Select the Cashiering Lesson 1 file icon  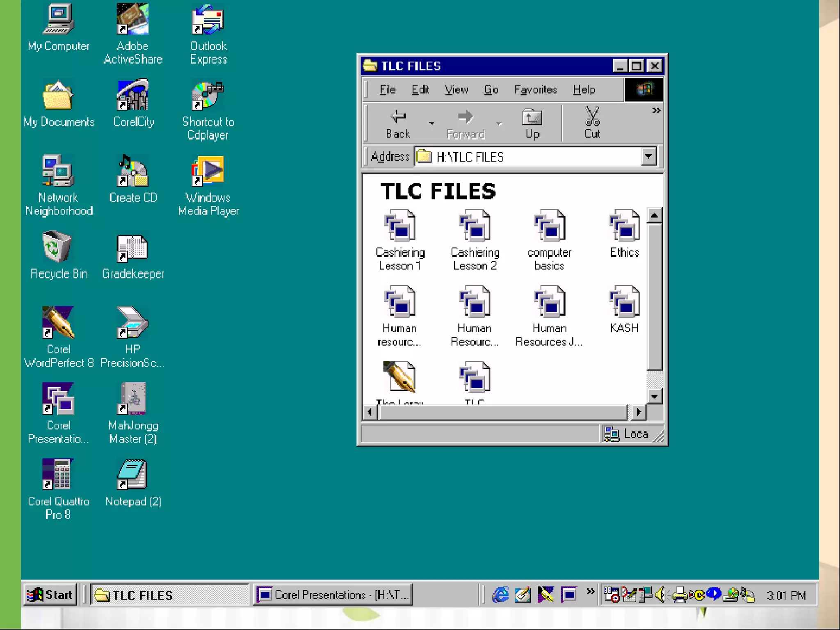click(x=399, y=226)
